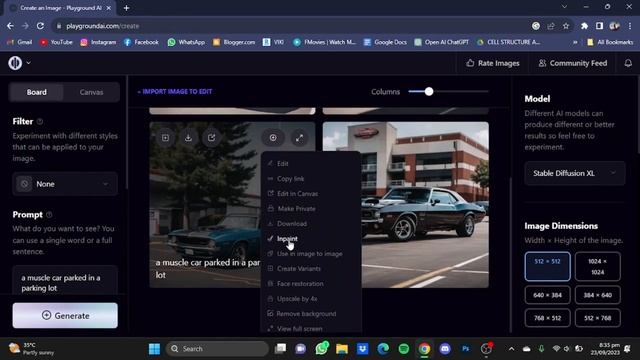Choose Inpaint from context menu
The width and height of the screenshot is (640, 360).
pos(311,239)
